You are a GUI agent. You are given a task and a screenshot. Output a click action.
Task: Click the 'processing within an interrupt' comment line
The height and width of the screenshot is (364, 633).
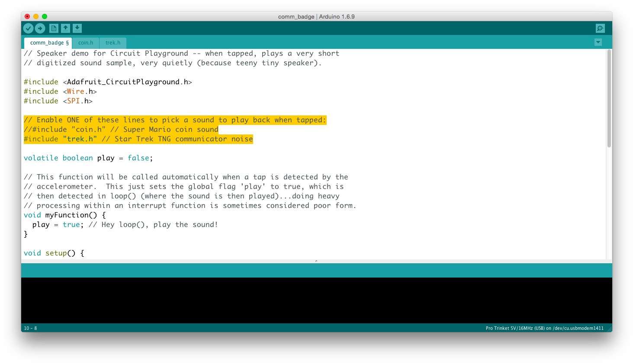coord(190,205)
